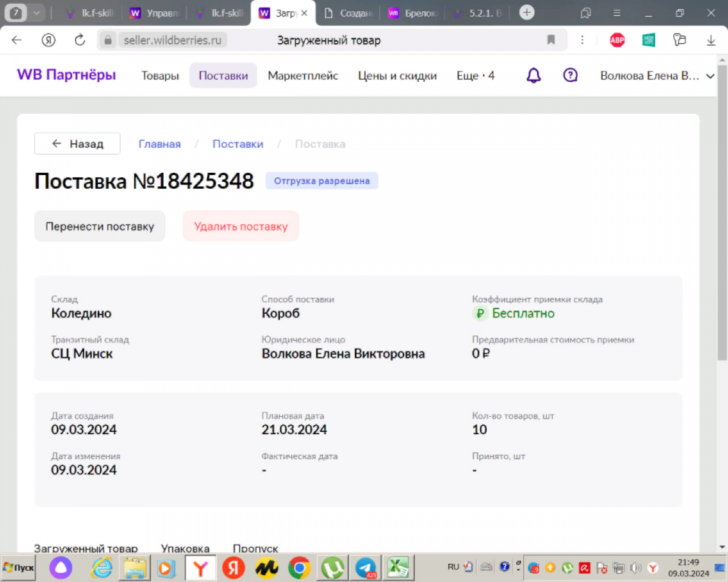Click the Бесплатно acceptance coefficient
The image size is (728, 582).
522,314
